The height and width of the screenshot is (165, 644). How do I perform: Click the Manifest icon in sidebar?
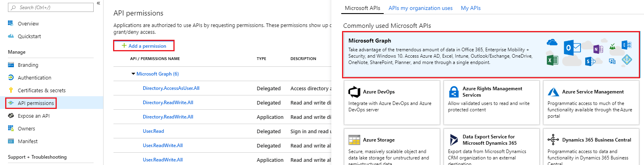(x=11, y=141)
